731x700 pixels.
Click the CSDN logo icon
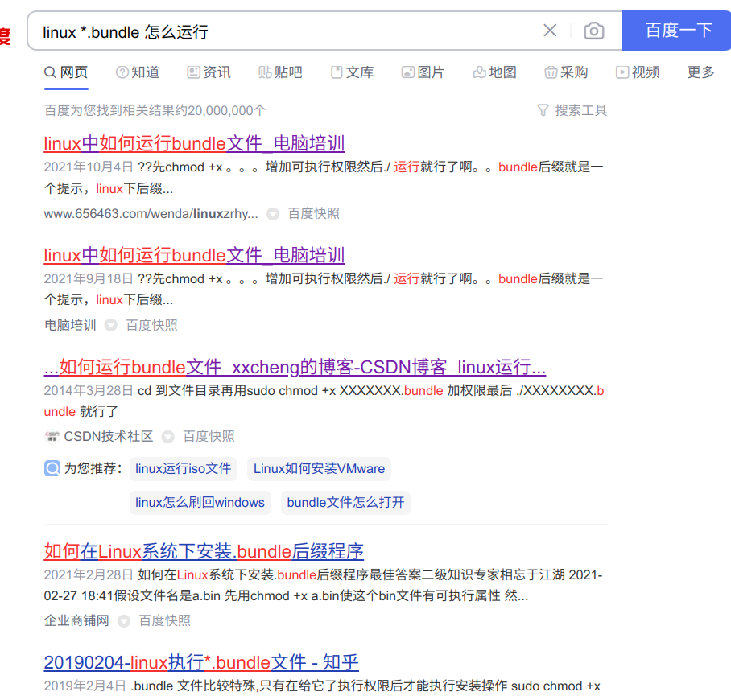(x=52, y=436)
